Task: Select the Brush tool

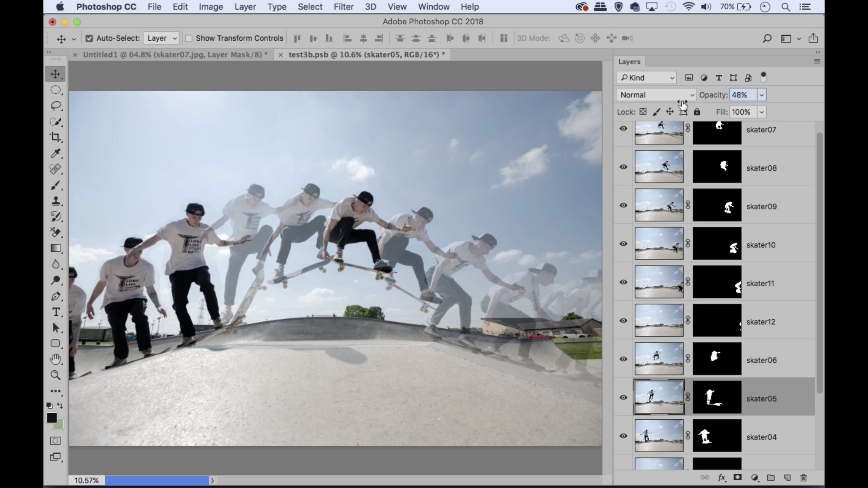Action: pos(55,185)
